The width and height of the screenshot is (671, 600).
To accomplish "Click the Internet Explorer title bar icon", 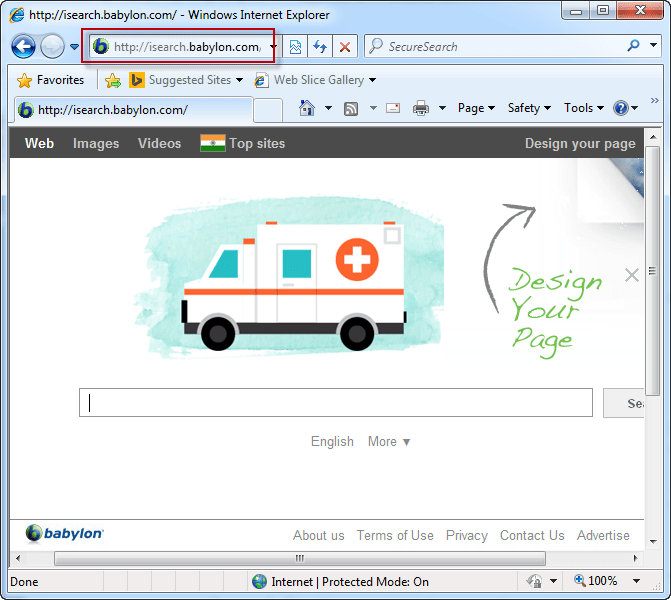I will [17, 15].
